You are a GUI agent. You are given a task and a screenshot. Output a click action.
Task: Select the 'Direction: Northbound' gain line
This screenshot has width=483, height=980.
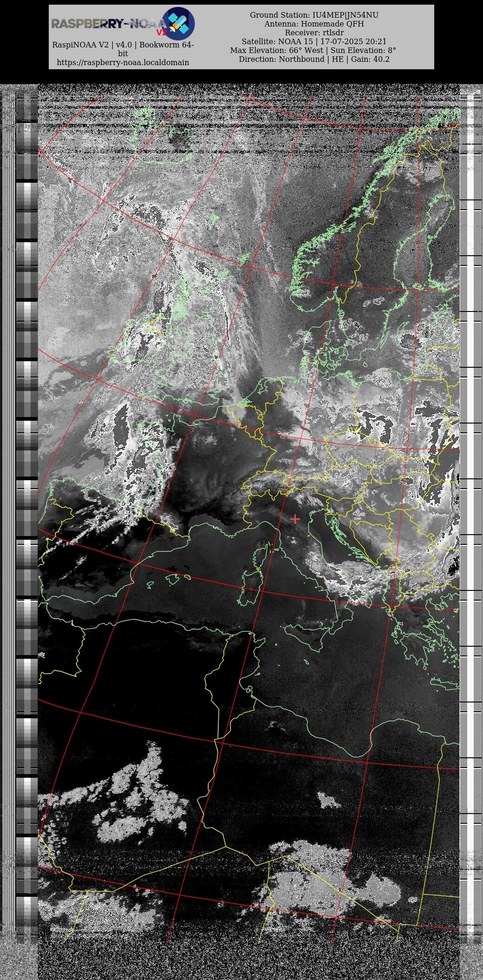tap(314, 59)
